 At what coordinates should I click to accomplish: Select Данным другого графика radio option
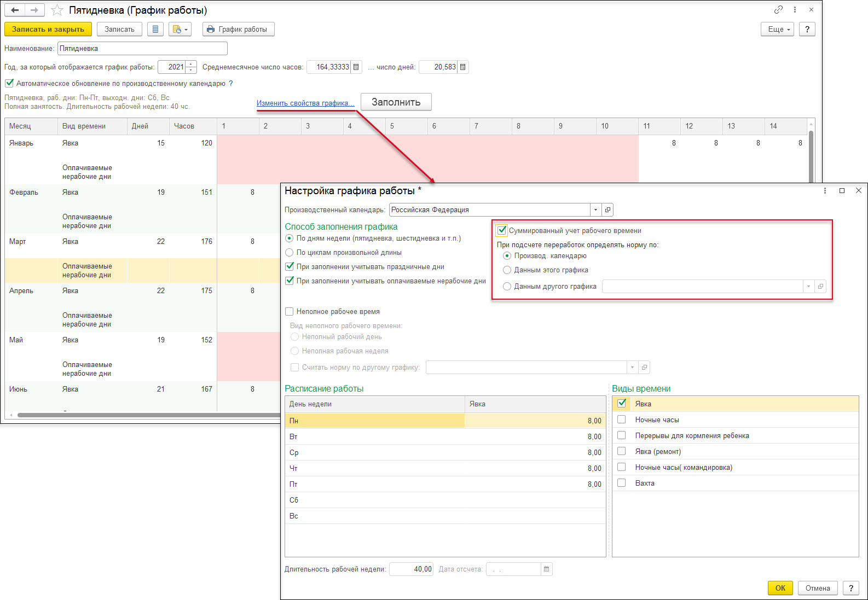click(x=507, y=287)
